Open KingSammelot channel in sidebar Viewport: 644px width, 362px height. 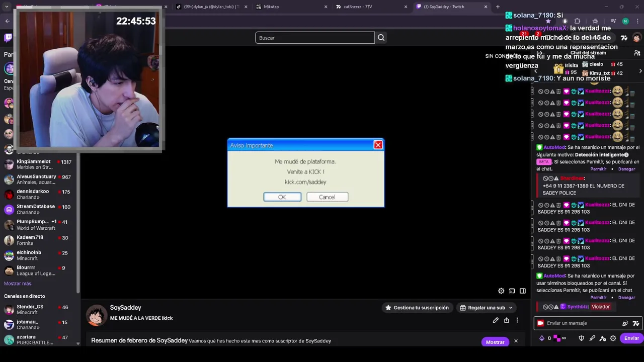38,164
